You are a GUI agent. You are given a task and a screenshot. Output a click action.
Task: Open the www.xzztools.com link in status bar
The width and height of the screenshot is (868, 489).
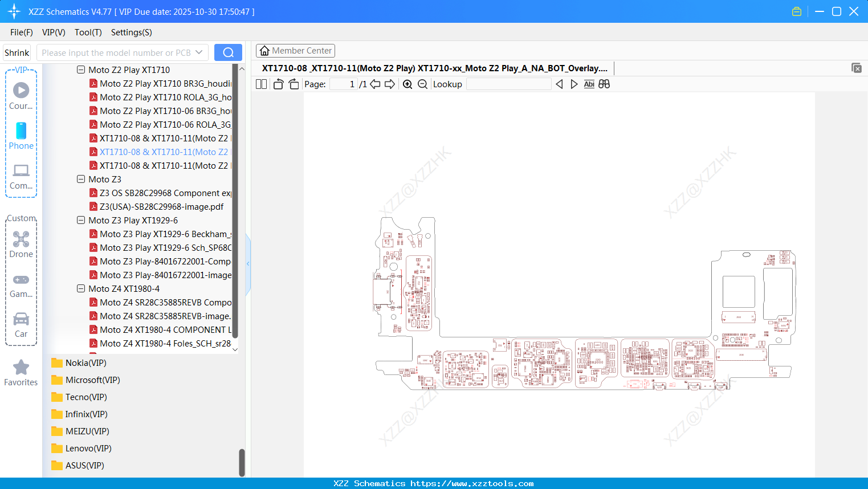click(x=472, y=483)
